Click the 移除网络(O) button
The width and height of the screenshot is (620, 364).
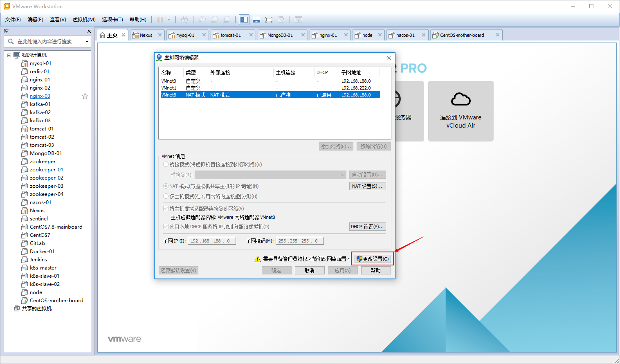coord(374,146)
